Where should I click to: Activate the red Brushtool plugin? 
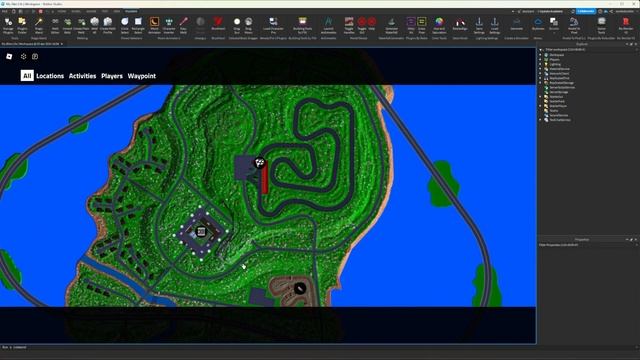coord(218,24)
